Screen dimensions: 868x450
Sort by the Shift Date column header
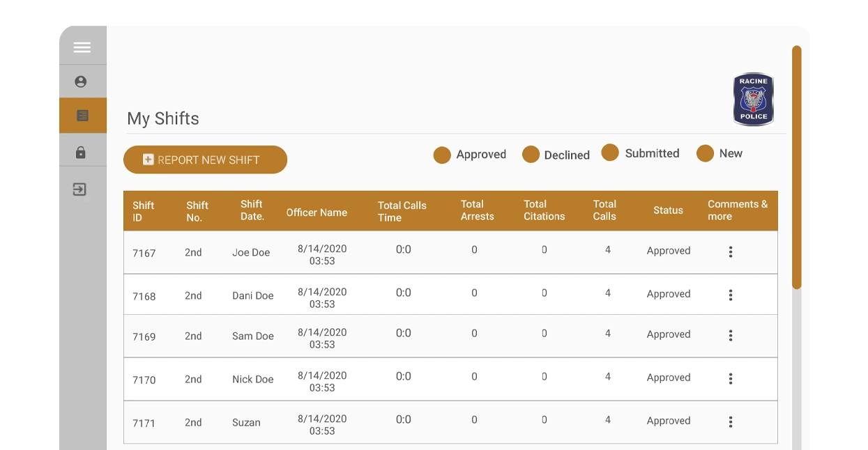(x=252, y=210)
